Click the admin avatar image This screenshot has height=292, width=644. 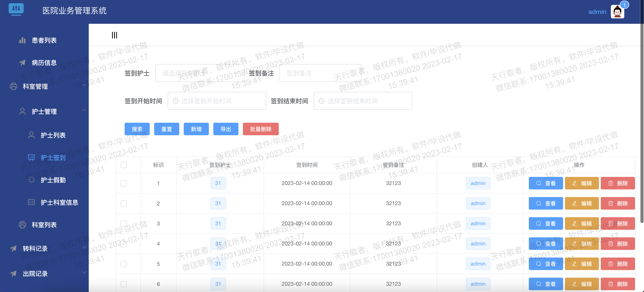coord(617,12)
